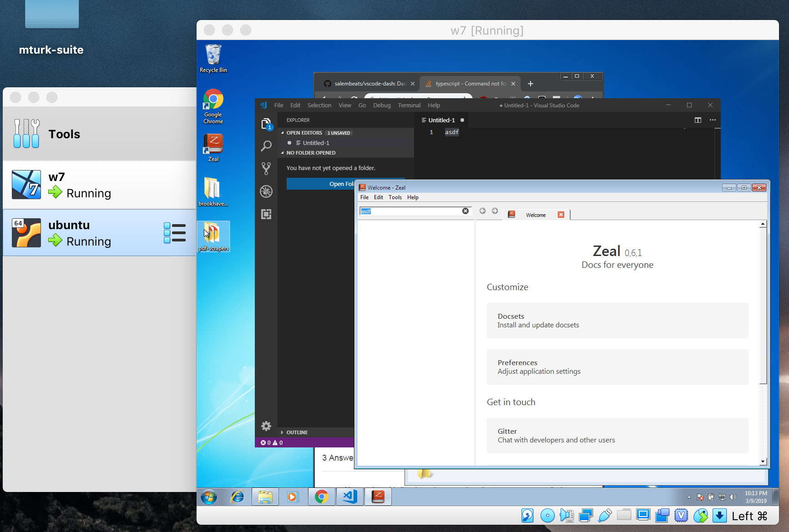Select w7 virtual machine in VirtualBox list

[x=100, y=185]
